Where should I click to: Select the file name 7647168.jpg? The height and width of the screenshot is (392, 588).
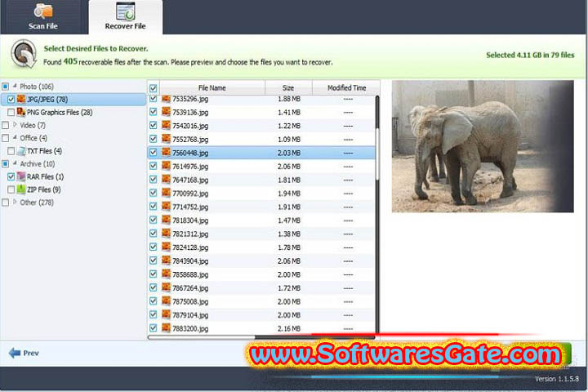click(190, 180)
